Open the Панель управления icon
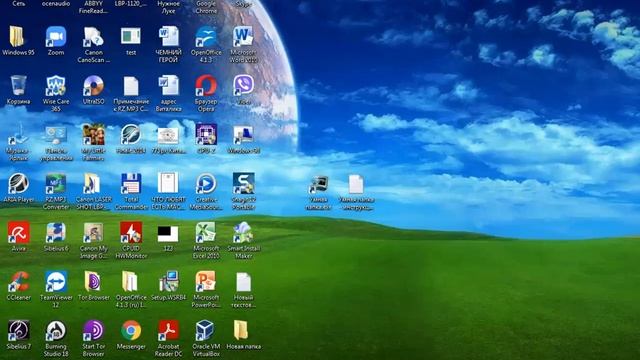 pos(56,136)
